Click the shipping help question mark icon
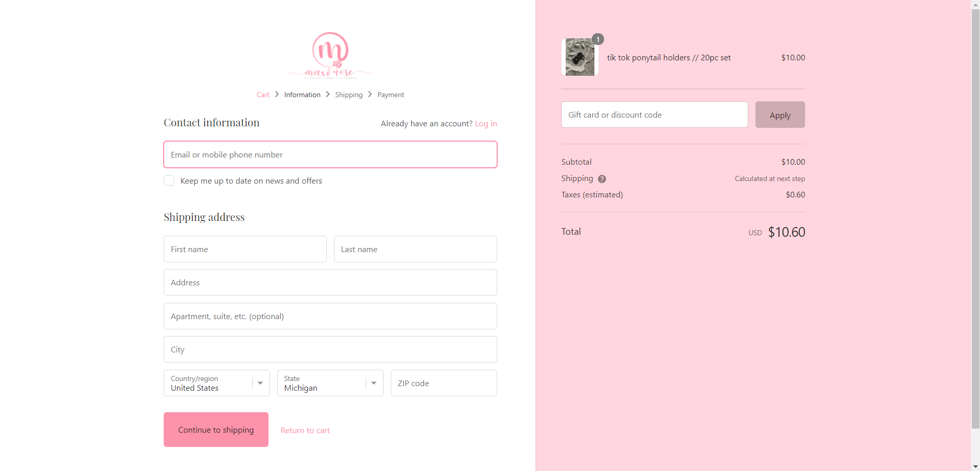The height and width of the screenshot is (471, 980). 602,179
